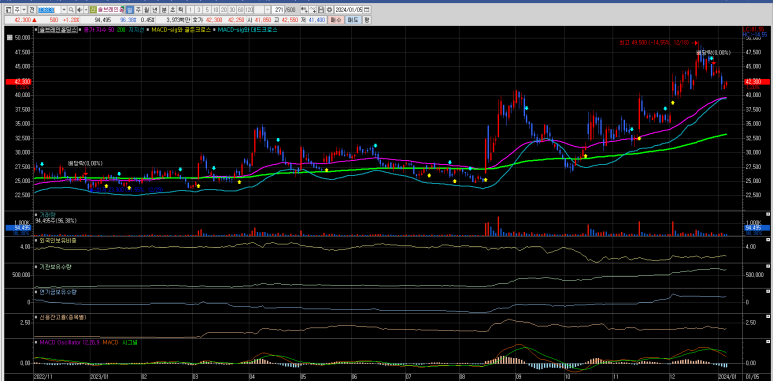This screenshot has width=773, height=381.
Task: Select the 년 yearly period button
Action: coord(155,10)
